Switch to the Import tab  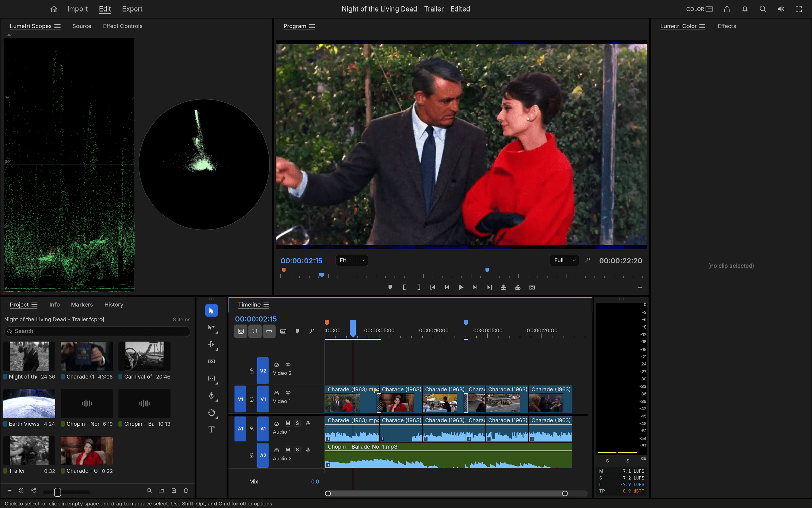click(x=77, y=9)
